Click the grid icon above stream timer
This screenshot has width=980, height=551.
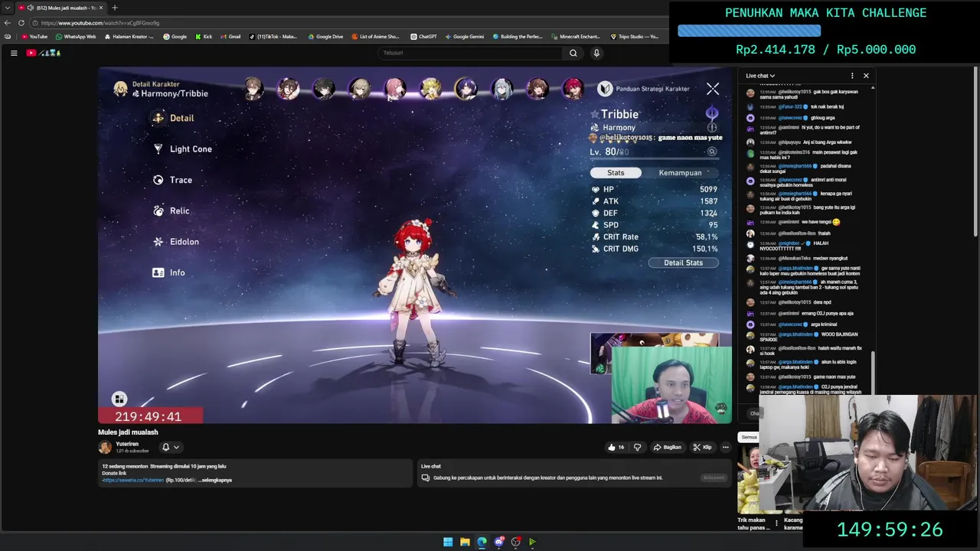click(119, 399)
